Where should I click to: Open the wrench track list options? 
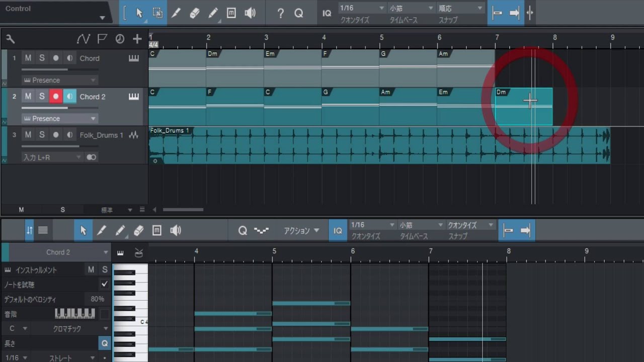[10, 39]
